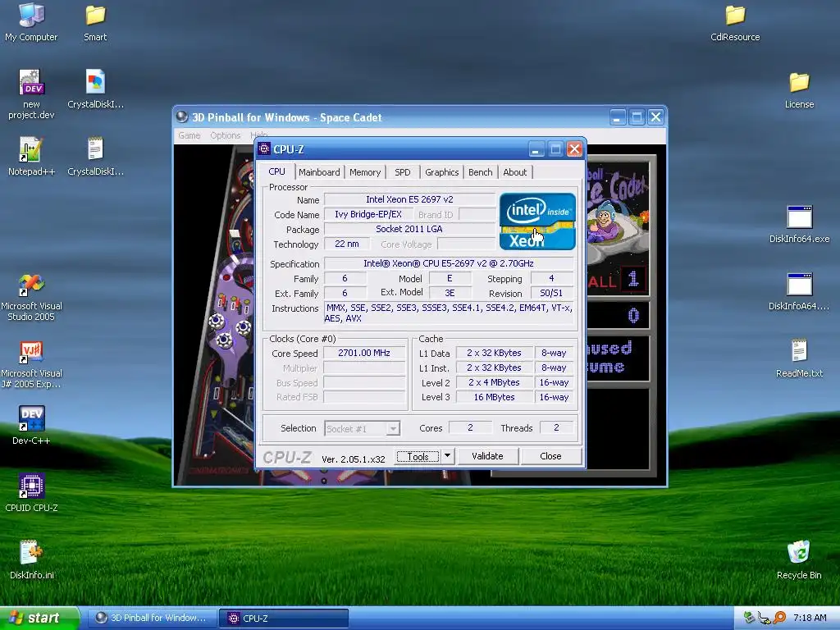Select the DiskInfoA64 desktop icon
This screenshot has width=840, height=630.
pos(799,291)
